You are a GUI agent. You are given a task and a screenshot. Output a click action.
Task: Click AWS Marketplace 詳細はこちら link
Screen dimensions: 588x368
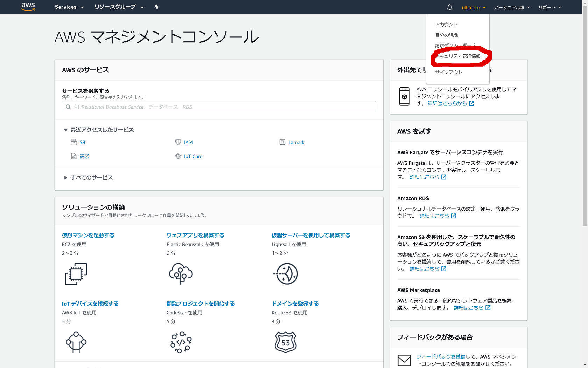click(x=469, y=308)
